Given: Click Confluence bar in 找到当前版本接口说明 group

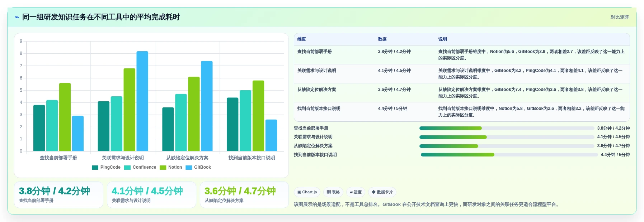Looking at the screenshot, I should tap(245, 121).
